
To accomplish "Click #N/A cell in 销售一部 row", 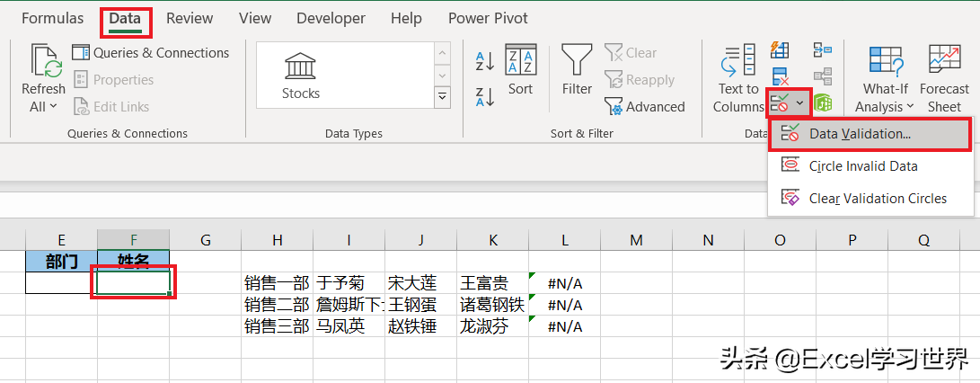I will (564, 283).
